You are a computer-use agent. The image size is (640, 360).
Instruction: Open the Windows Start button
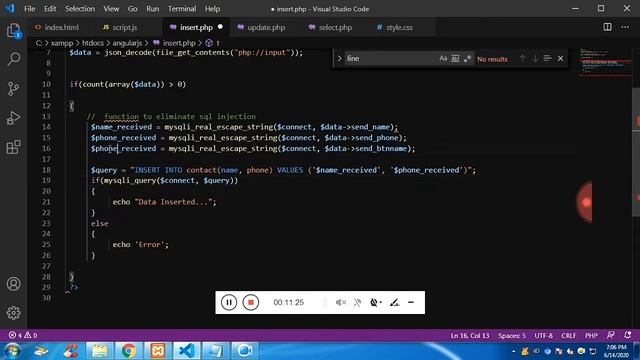click(x=12, y=351)
